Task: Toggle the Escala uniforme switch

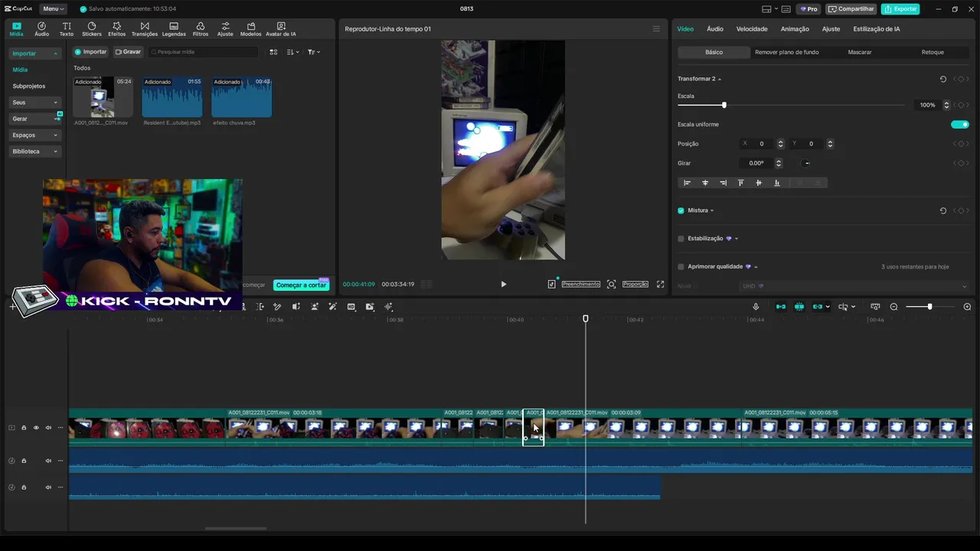Action: [x=960, y=125]
